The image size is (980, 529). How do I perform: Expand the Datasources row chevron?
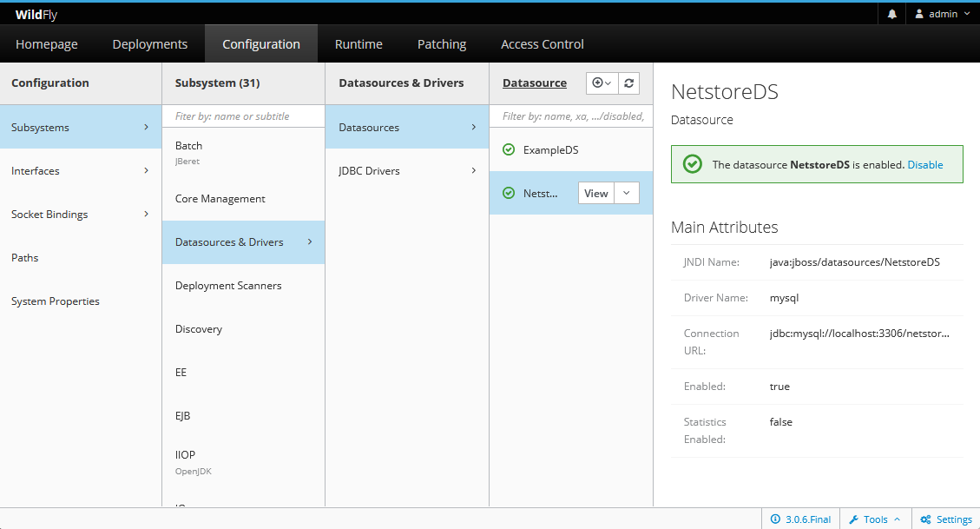tap(474, 127)
